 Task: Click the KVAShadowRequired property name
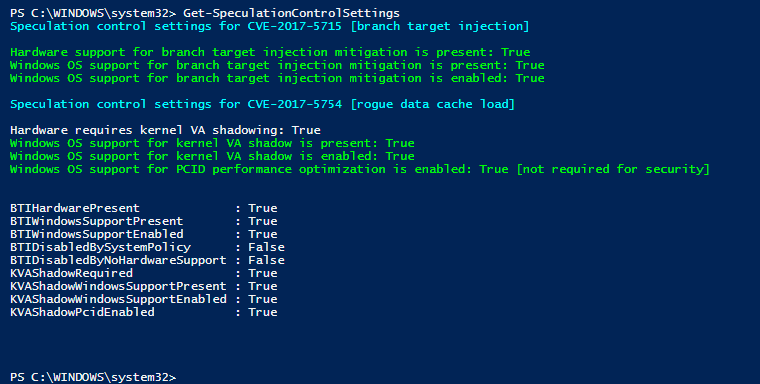[x=71, y=273]
